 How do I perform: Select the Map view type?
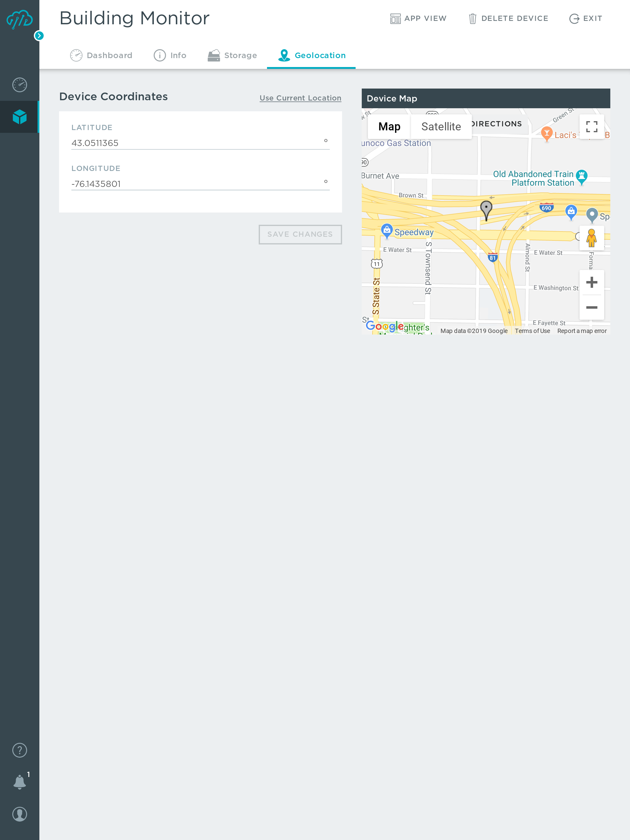click(x=389, y=126)
